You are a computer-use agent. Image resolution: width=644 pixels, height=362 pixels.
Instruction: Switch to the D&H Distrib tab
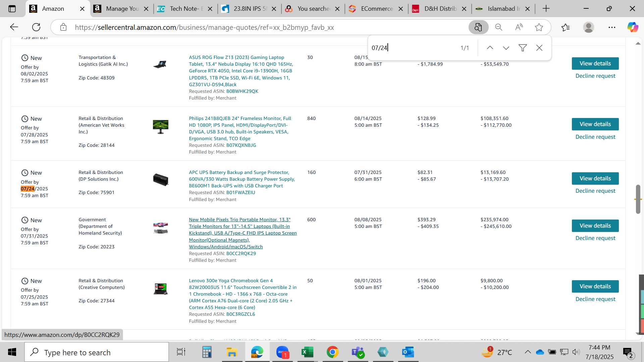pyautogui.click(x=439, y=9)
